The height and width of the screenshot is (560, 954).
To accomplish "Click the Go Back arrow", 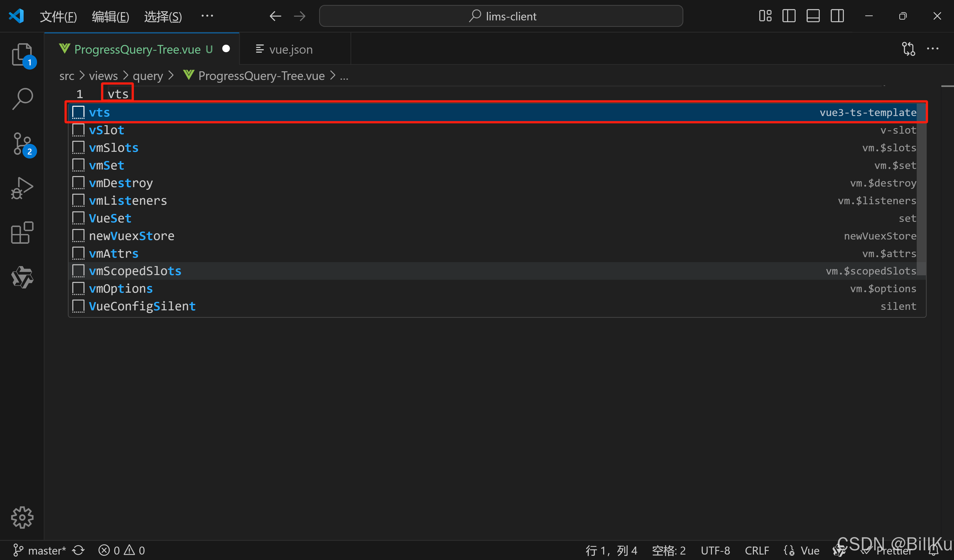I will (x=275, y=16).
